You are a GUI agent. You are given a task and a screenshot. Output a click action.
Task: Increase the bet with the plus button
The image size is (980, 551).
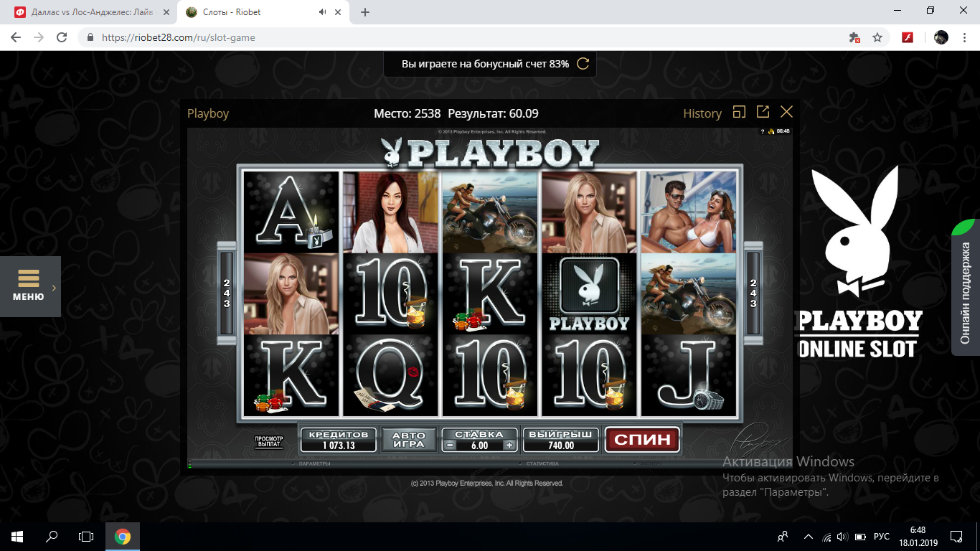[x=509, y=446]
